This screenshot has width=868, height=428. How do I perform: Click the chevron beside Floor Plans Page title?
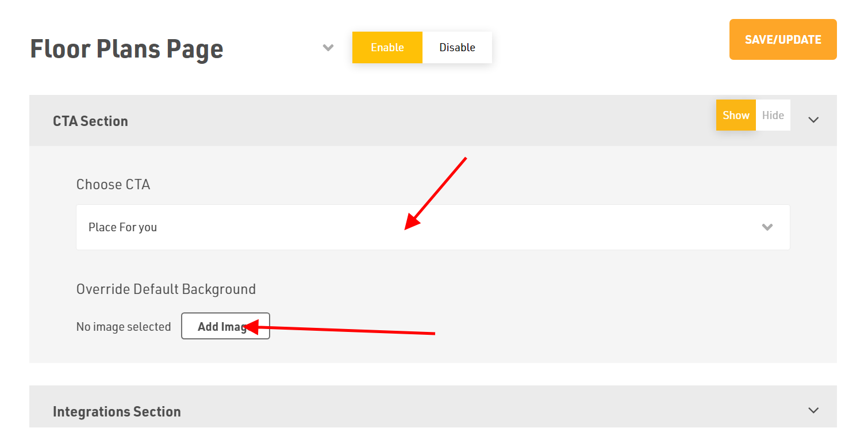[328, 48]
